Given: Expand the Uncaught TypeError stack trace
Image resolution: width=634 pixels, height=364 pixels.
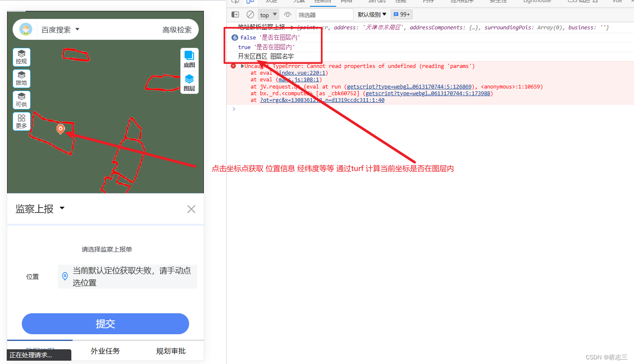Looking at the screenshot, I should pyautogui.click(x=242, y=66).
